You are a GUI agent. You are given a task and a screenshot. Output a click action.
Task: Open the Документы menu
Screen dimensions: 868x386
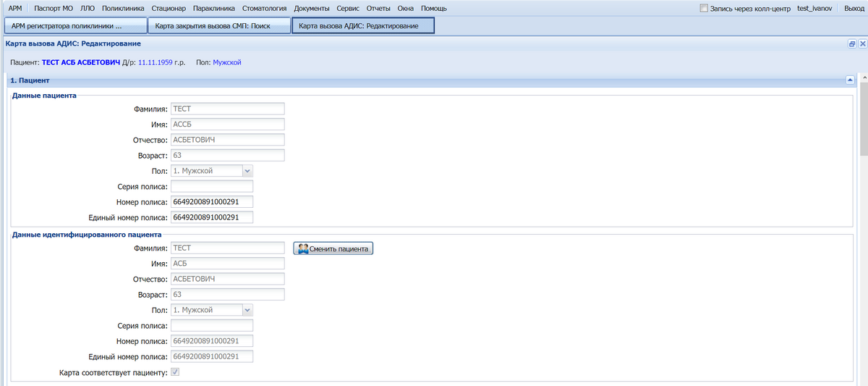[x=312, y=9]
